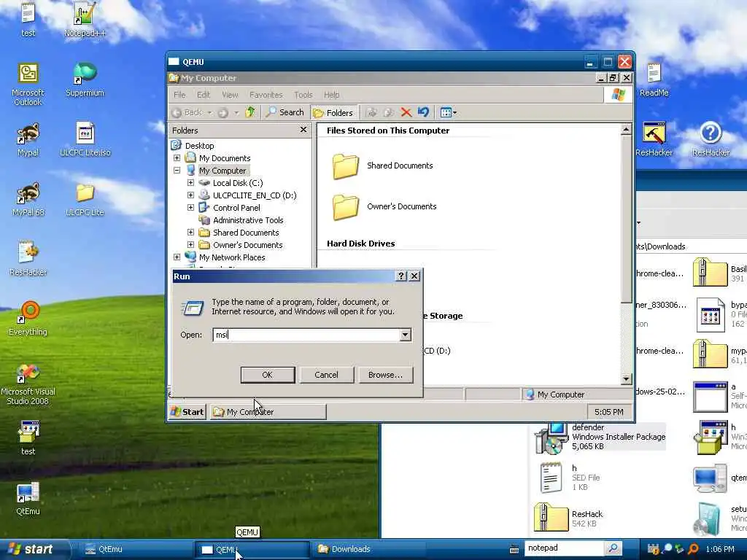Click the Search button in My Computer toolbar
Image resolution: width=747 pixels, height=560 pixels.
pyautogui.click(x=285, y=112)
